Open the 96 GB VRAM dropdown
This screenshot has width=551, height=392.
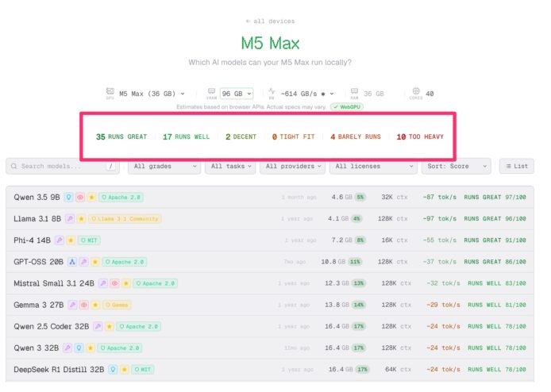[x=237, y=94]
